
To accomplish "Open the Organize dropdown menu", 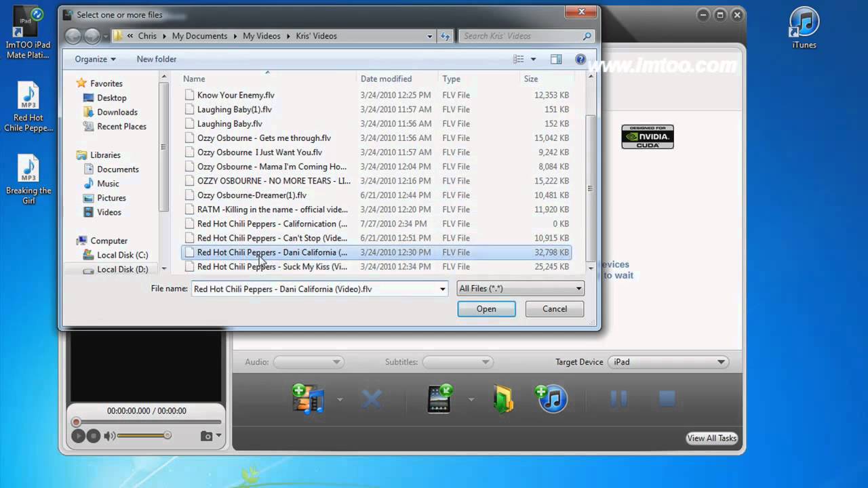I will click(x=95, y=59).
